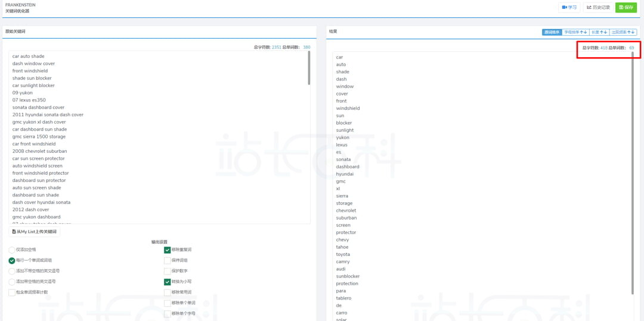Uncheck 转换为小写 lowercase checkbox
This screenshot has height=321, width=644.
(167, 282)
